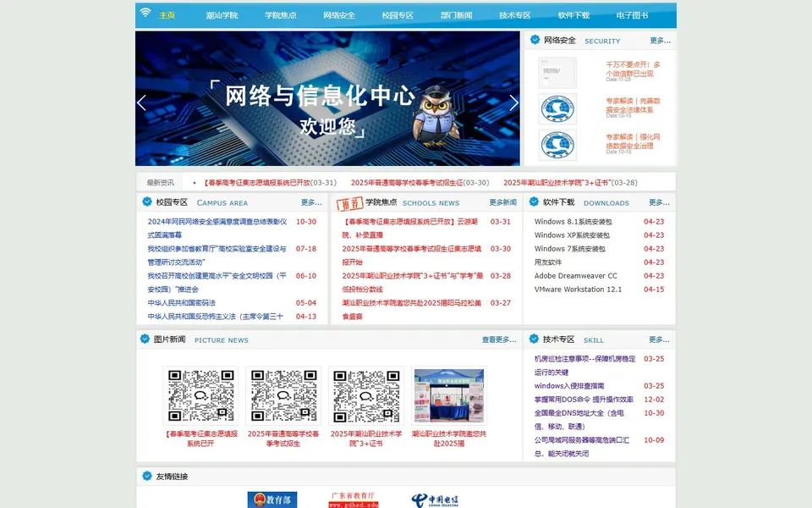Open ticker item 春季高考征集志愿填报系统已开放(03-31)
This screenshot has height=508, width=812.
[270, 183]
